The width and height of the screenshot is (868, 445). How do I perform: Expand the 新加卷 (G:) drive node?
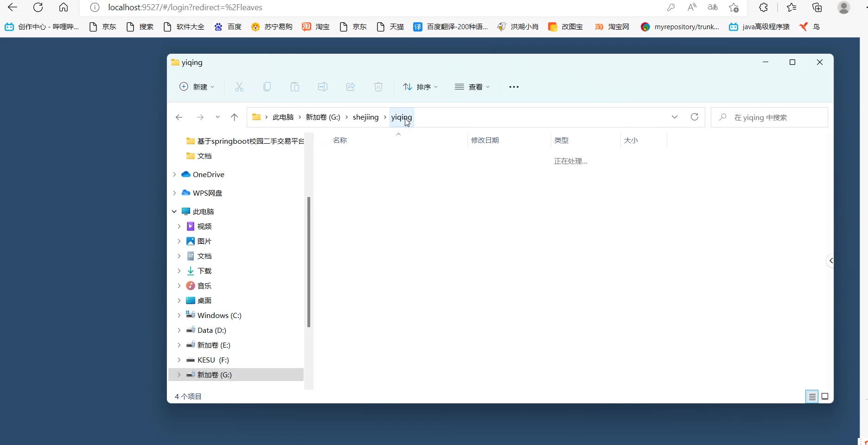coord(179,375)
